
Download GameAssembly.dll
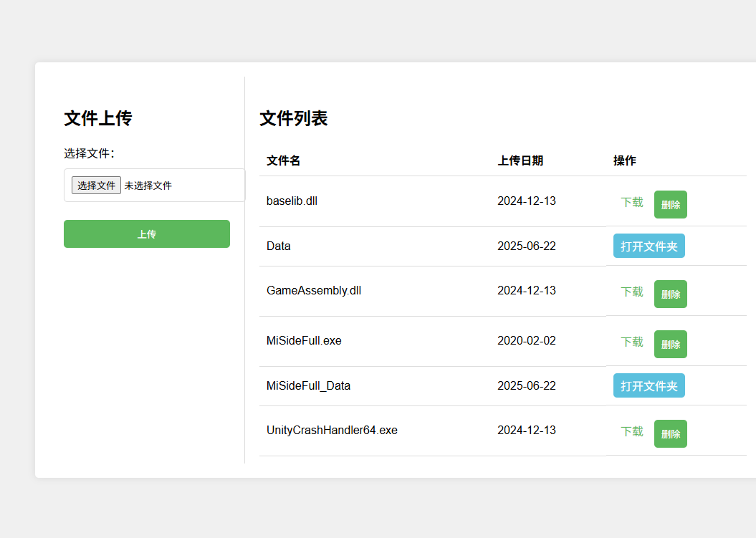pos(631,292)
